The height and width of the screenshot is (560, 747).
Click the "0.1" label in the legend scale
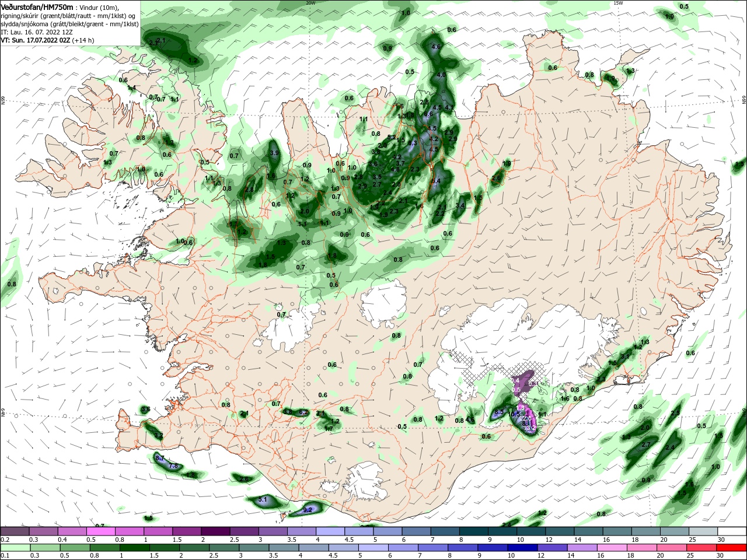(5, 556)
